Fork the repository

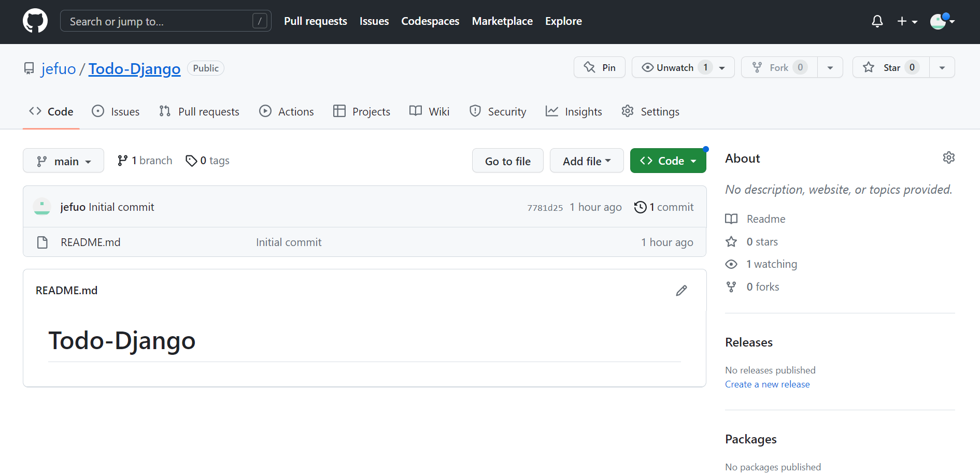pyautogui.click(x=779, y=67)
